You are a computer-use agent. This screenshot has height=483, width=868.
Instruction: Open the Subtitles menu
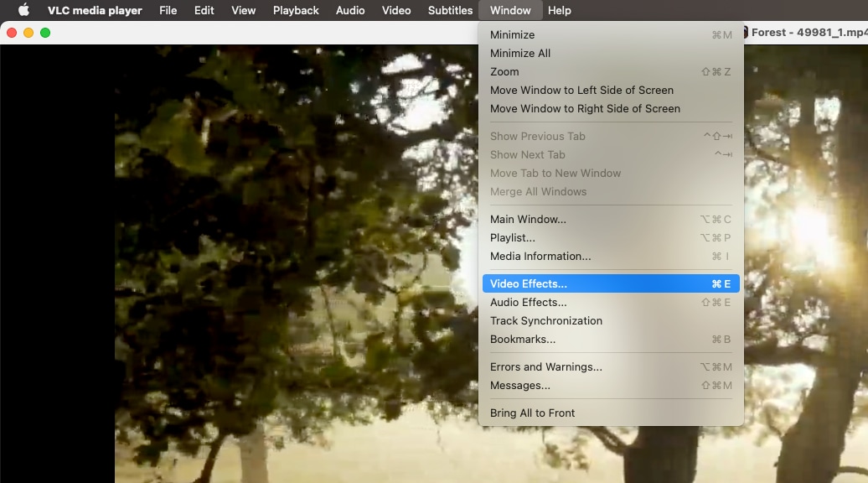pos(450,10)
